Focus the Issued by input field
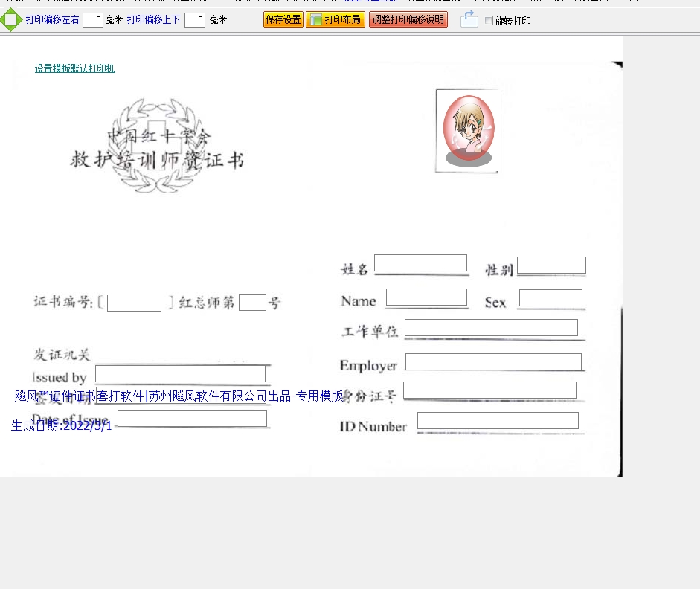Image resolution: width=700 pixels, height=589 pixels. click(x=180, y=374)
